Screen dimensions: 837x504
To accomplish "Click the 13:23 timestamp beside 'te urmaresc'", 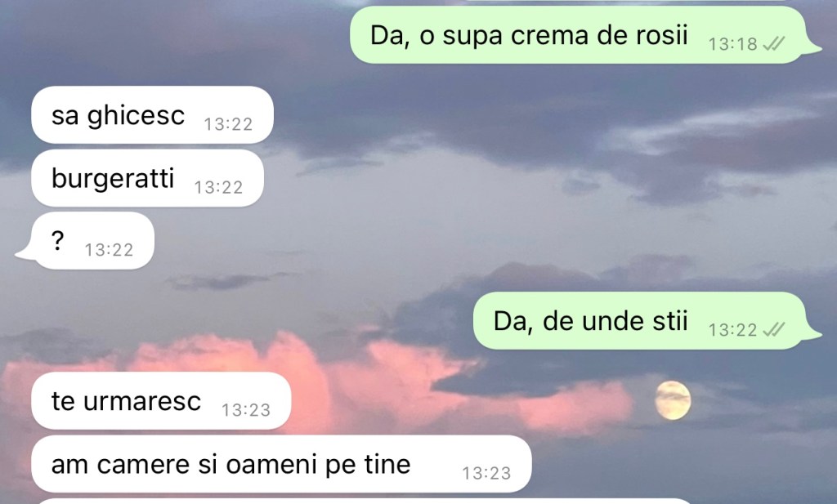I will coord(246,410).
